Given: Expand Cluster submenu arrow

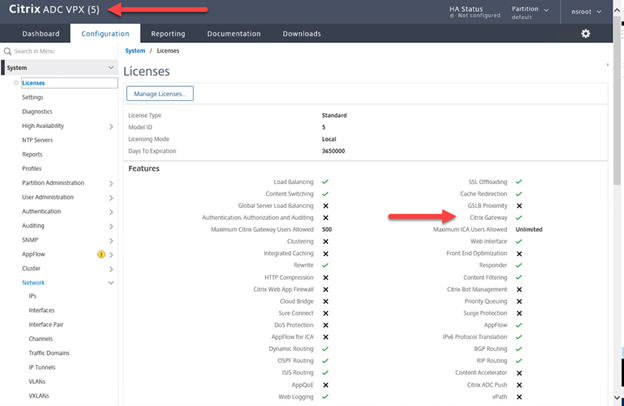Looking at the screenshot, I should click(x=111, y=269).
